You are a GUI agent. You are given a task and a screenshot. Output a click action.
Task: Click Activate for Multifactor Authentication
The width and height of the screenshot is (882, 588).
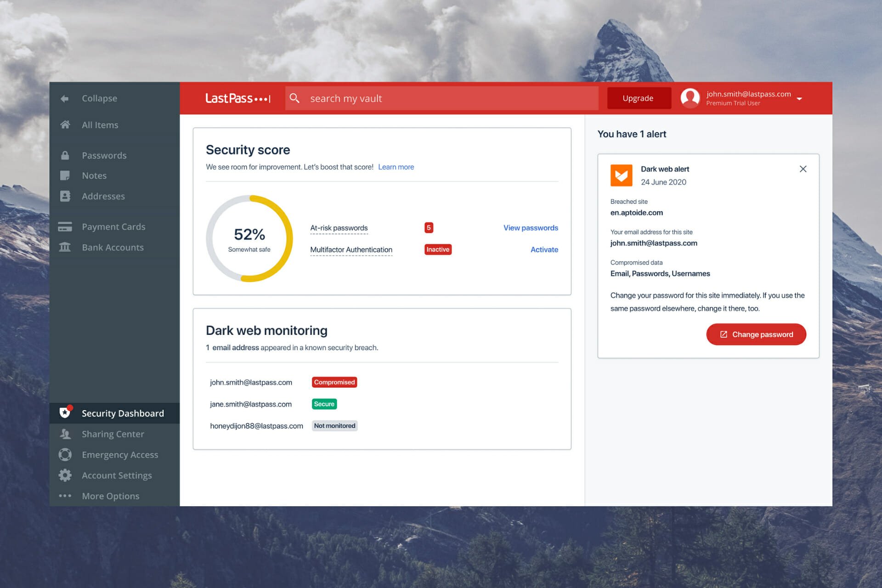click(x=544, y=249)
